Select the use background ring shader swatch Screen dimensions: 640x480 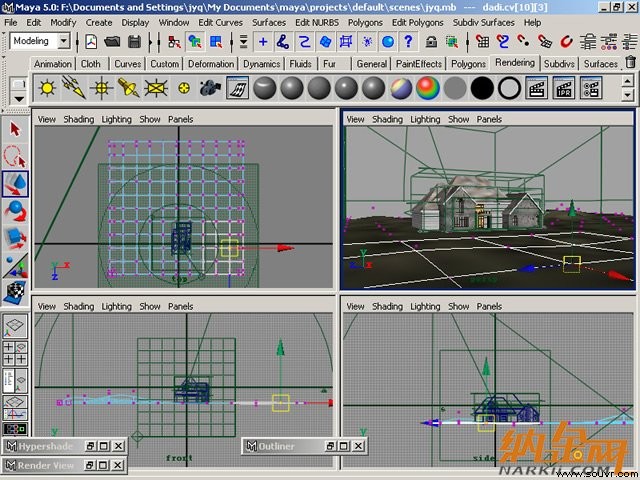[509, 88]
